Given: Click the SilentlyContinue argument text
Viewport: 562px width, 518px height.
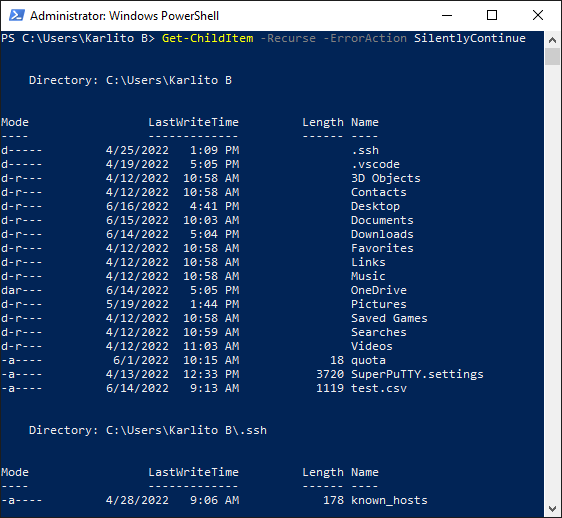Looking at the screenshot, I should pyautogui.click(x=470, y=38).
